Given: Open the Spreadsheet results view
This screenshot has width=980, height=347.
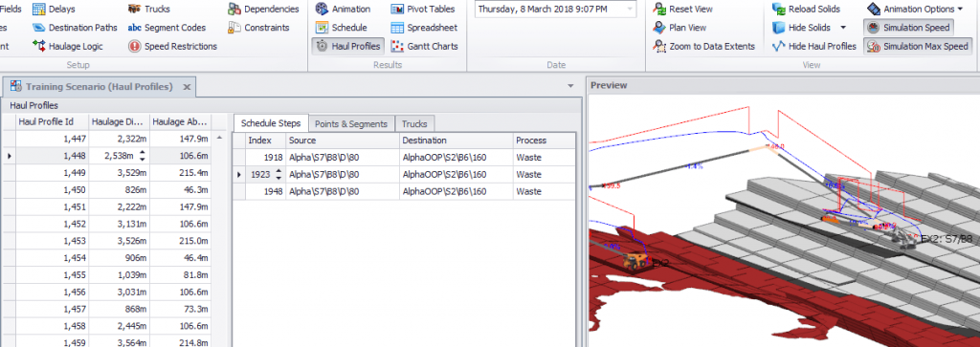Looking at the screenshot, I should click(x=424, y=28).
